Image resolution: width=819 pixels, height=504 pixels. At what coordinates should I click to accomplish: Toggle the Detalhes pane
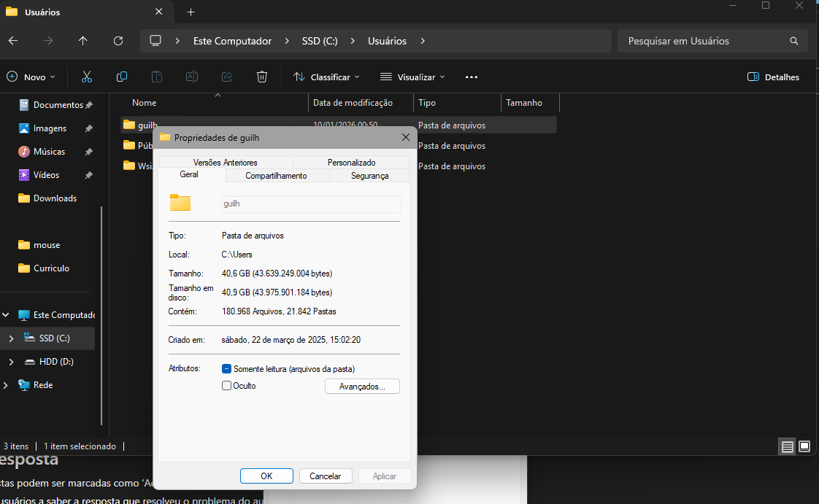click(773, 77)
